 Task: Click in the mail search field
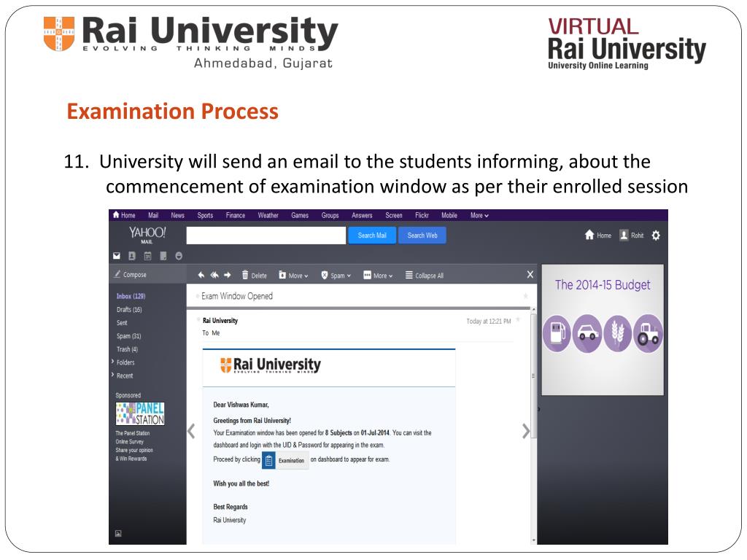tap(266, 236)
